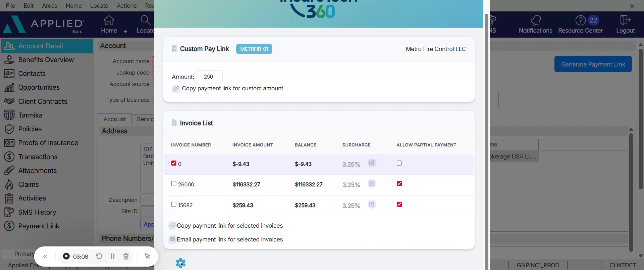This screenshot has width=644, height=270.
Task: Select the Account Detail sidebar item
Action: point(47,46)
